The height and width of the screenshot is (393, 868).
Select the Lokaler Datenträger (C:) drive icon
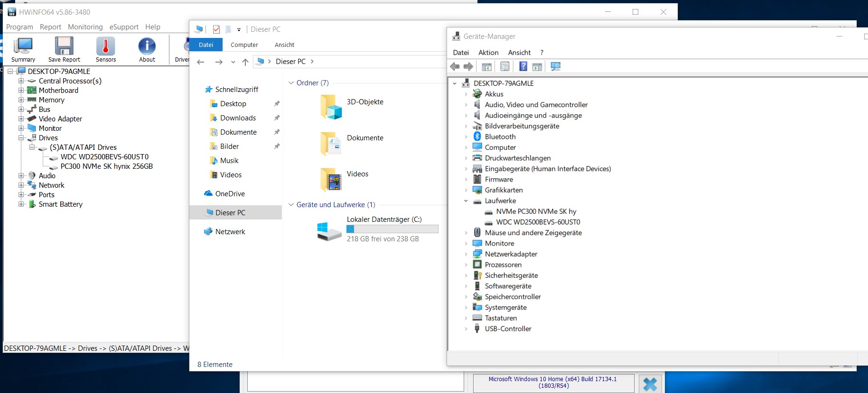tap(329, 231)
